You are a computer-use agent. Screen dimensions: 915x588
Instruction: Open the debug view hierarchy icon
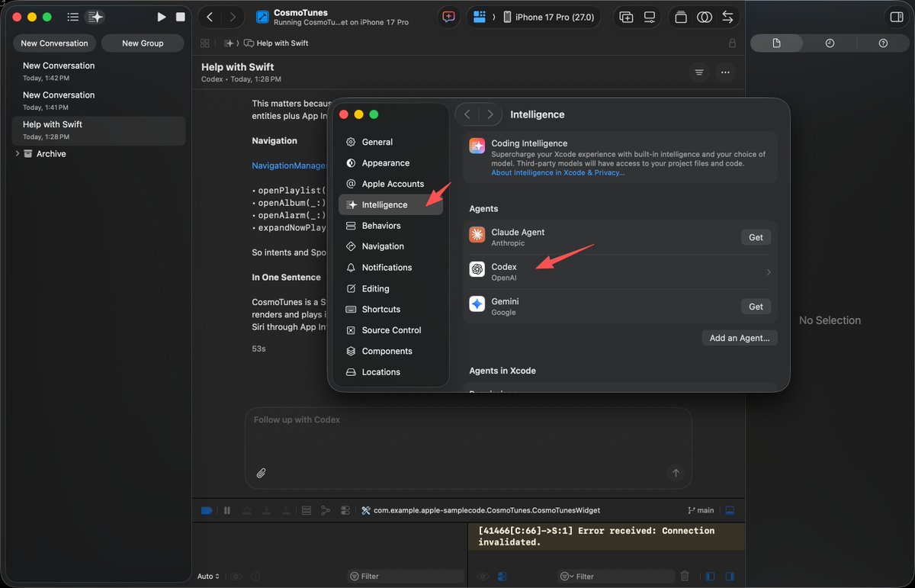pyautogui.click(x=306, y=510)
